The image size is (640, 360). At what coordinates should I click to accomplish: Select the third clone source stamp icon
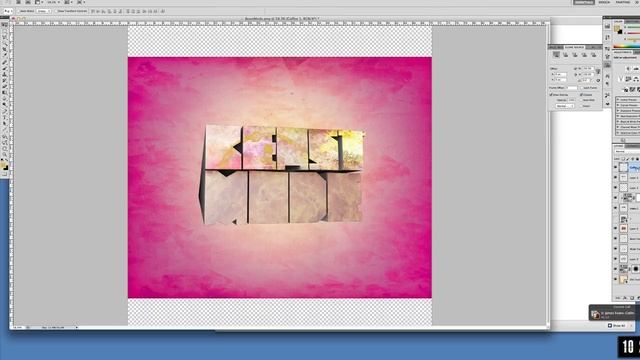pyautogui.click(x=575, y=55)
